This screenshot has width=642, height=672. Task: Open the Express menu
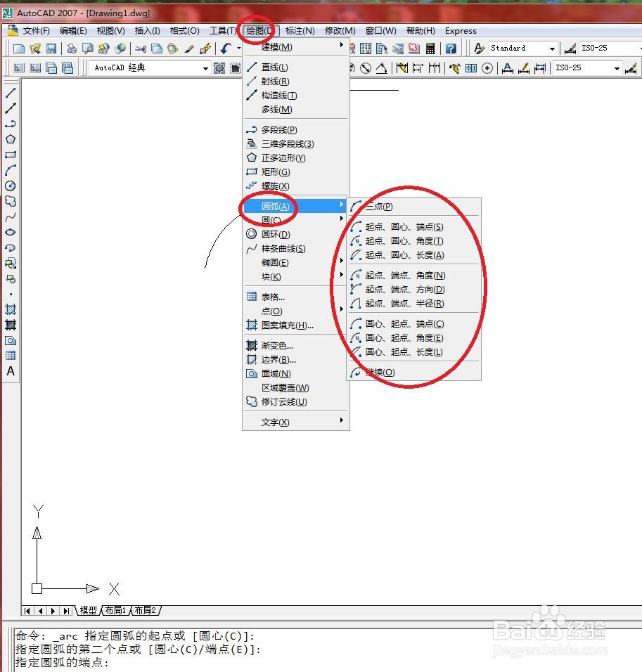click(x=461, y=31)
